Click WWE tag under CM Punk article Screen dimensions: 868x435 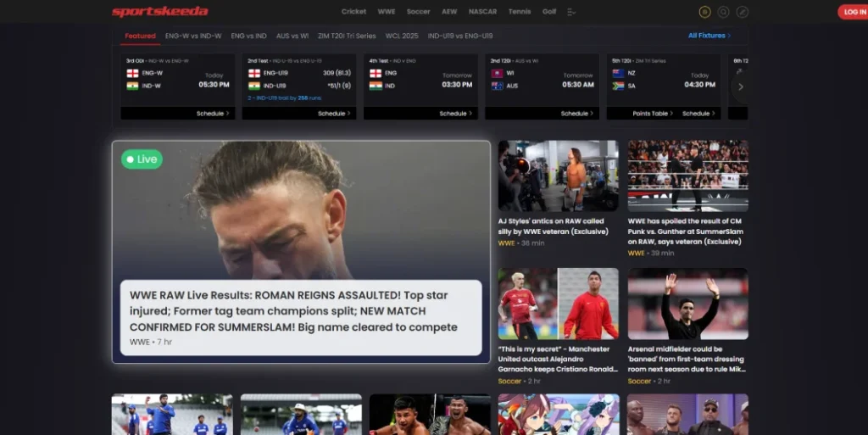pos(636,253)
